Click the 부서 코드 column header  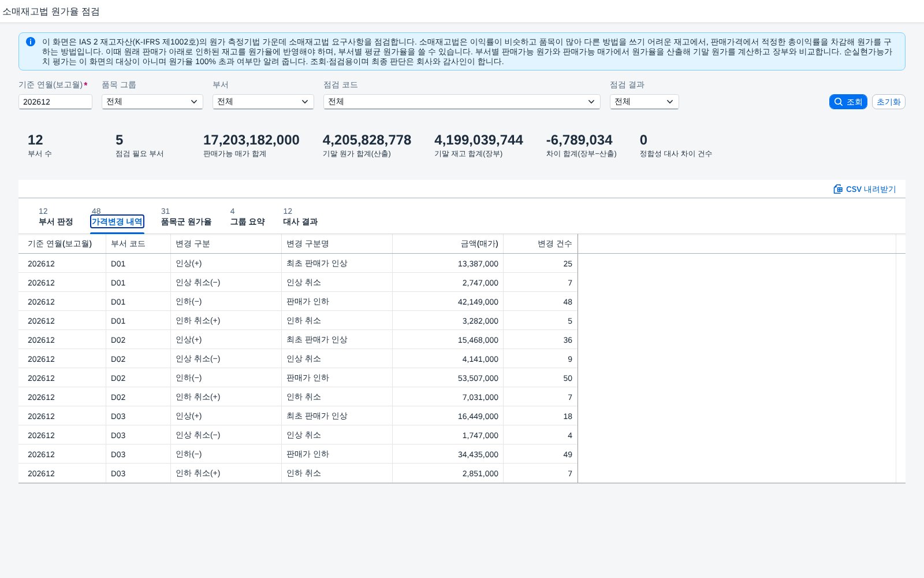[139, 244]
